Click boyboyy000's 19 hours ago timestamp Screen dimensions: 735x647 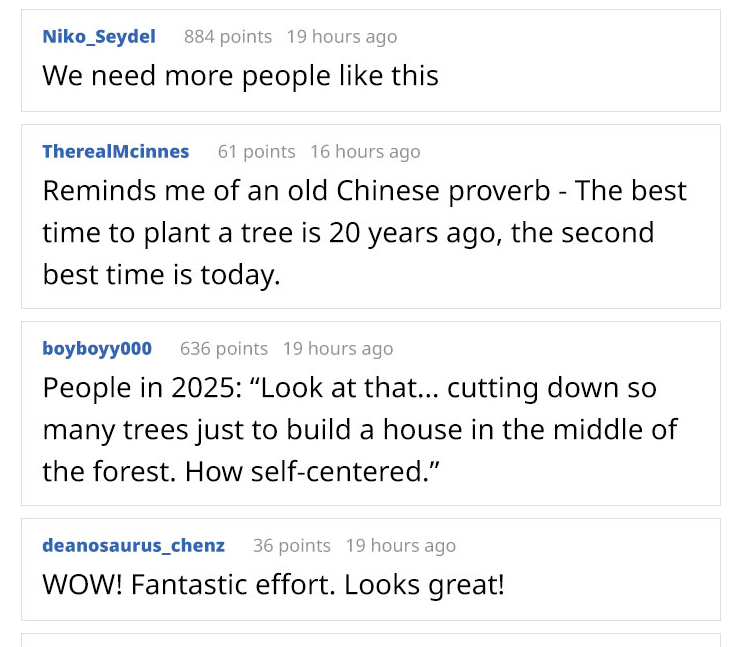[x=338, y=349]
